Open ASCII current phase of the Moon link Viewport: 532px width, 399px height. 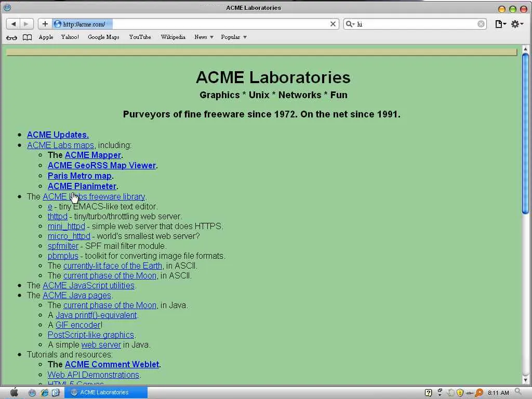click(110, 275)
